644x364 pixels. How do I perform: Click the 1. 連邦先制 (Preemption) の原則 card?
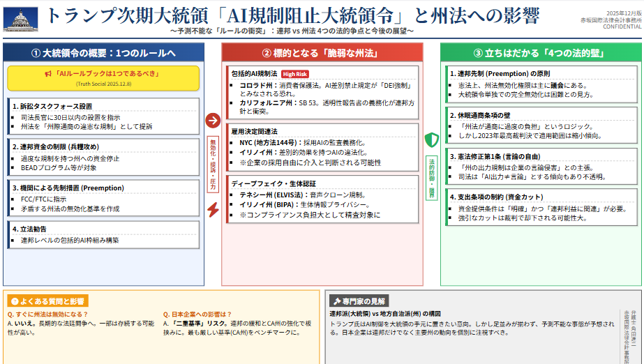point(543,83)
